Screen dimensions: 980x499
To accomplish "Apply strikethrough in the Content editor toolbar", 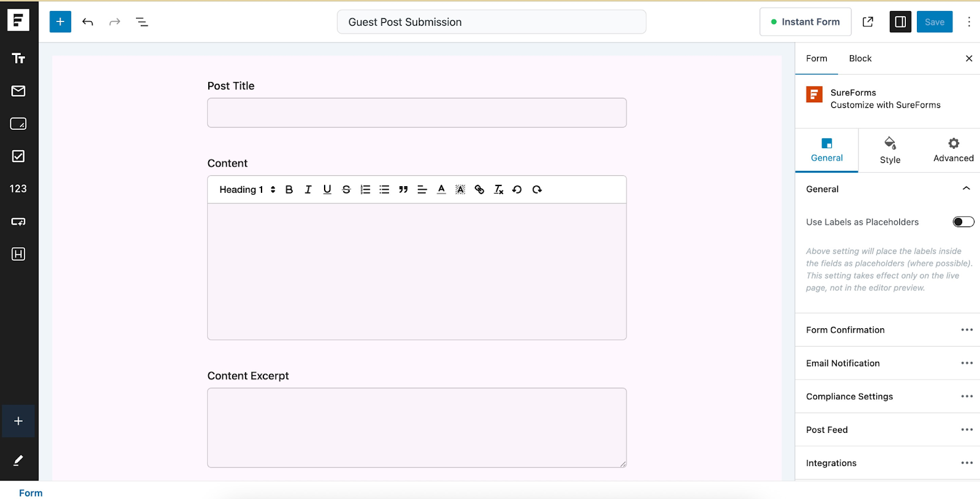I will point(345,189).
